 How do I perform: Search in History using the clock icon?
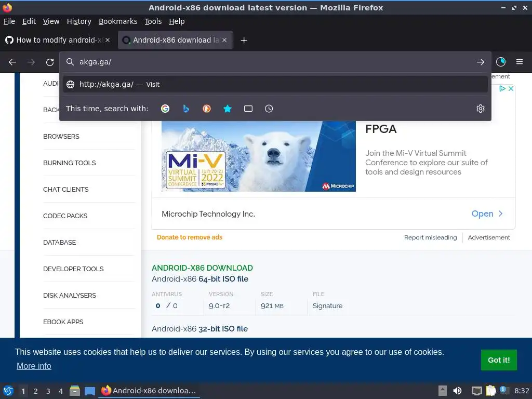269,109
